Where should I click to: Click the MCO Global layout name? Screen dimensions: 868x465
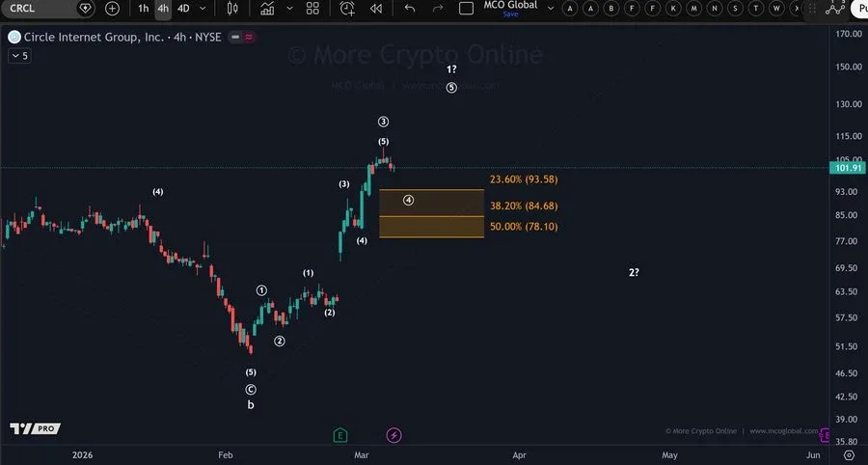coord(510,5)
